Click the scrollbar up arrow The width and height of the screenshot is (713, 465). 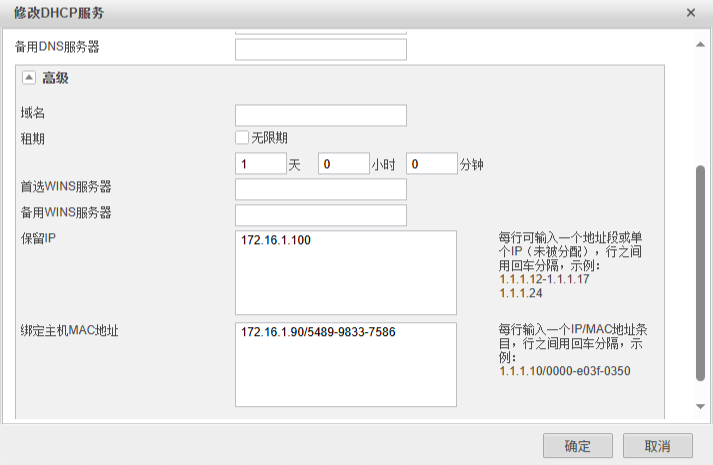[x=700, y=45]
